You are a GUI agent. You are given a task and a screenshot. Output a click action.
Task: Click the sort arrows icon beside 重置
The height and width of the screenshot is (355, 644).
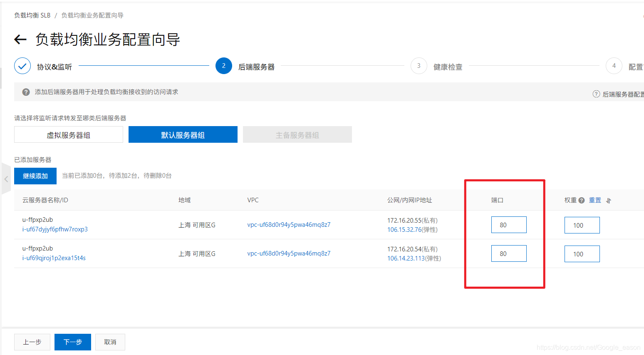608,200
